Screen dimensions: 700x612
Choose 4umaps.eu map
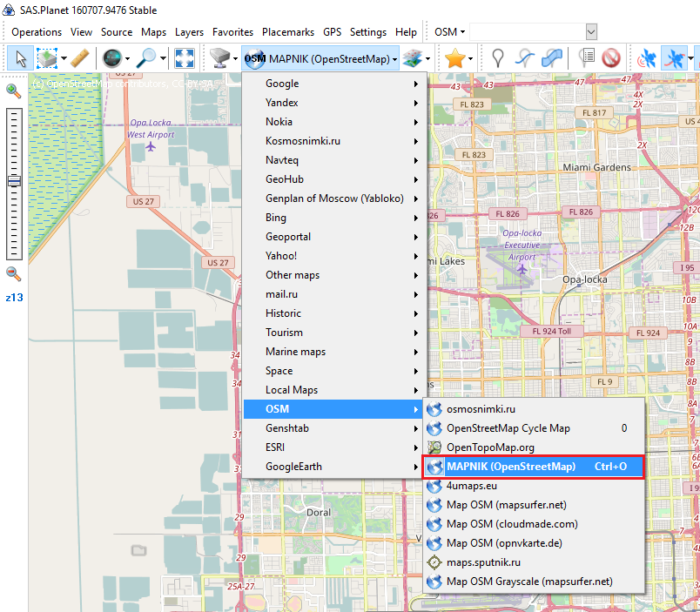(x=534, y=486)
